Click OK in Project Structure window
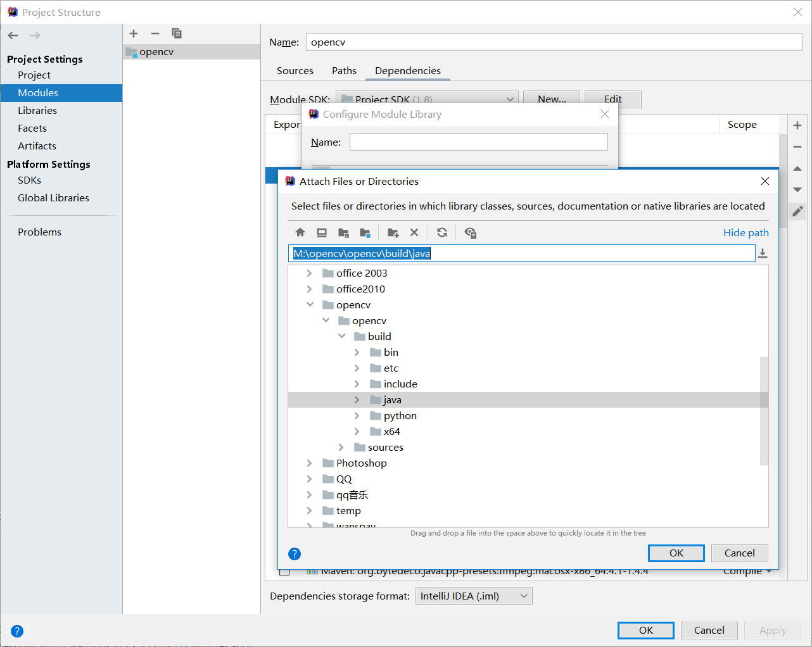The image size is (812, 647). click(x=646, y=630)
